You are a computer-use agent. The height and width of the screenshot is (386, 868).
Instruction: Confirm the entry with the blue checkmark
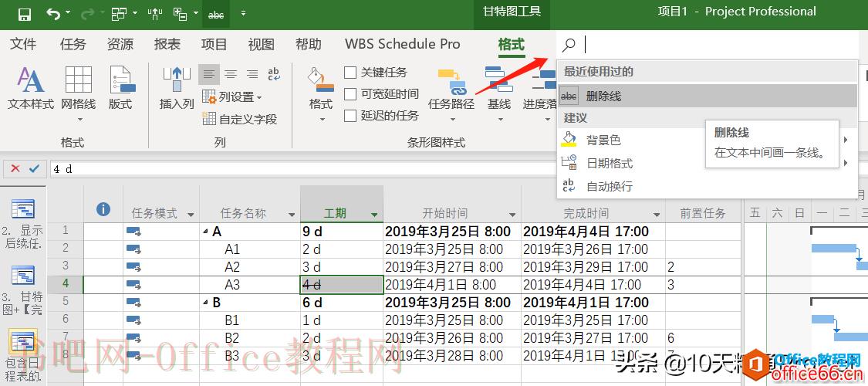pyautogui.click(x=34, y=168)
